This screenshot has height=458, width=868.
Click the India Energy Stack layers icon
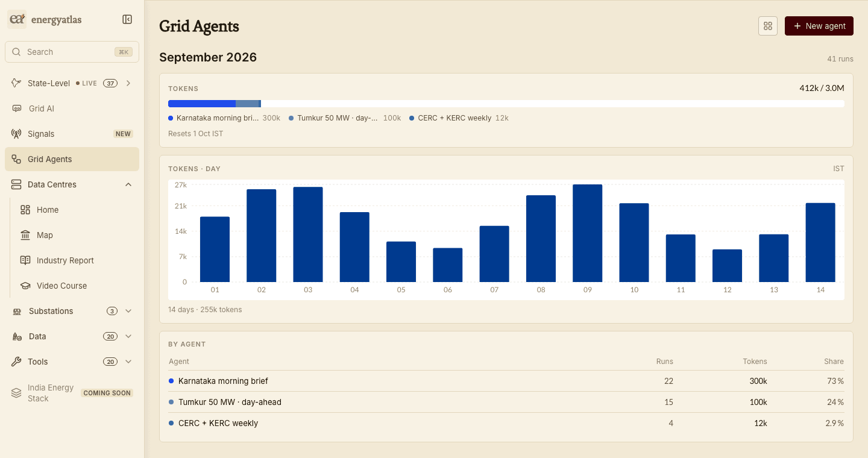pos(16,393)
